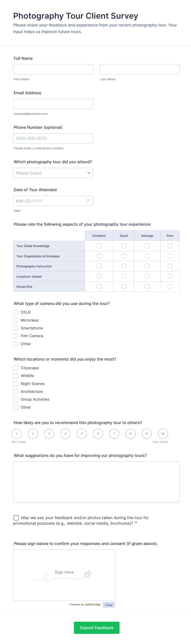Select Mirrorless camera option
Viewport: 191px width, 644px height.
point(16,320)
